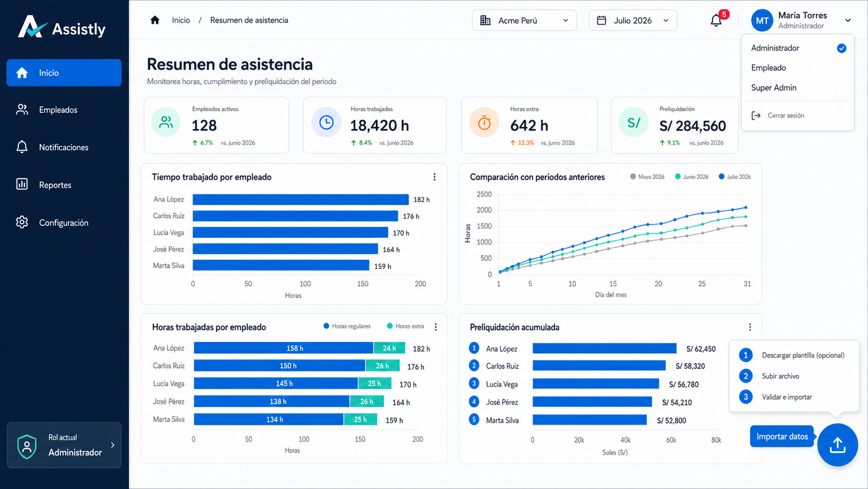Click Validar e importar step
Viewport: 868px width, 489px height.
tap(786, 397)
